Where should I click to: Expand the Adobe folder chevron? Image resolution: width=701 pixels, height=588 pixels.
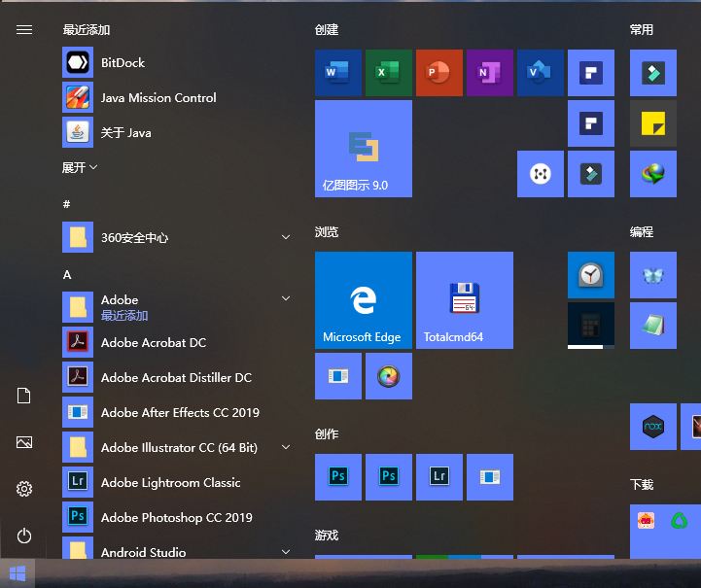pyautogui.click(x=286, y=298)
